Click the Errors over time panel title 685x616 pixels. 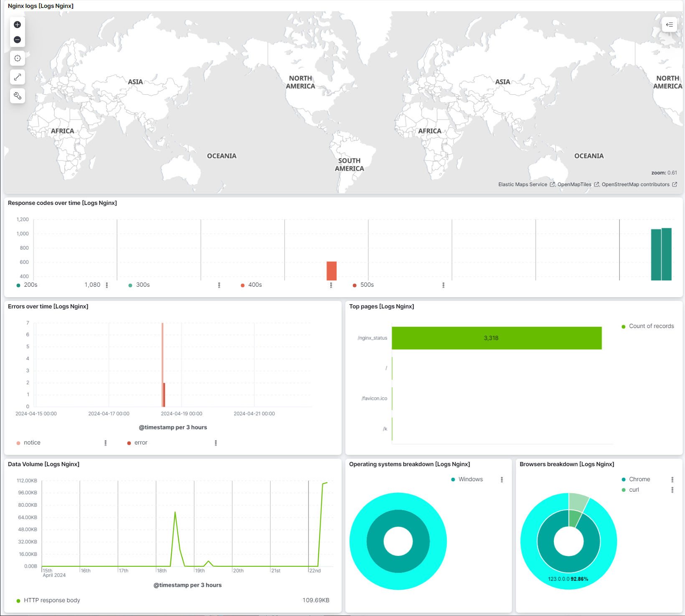(x=48, y=306)
